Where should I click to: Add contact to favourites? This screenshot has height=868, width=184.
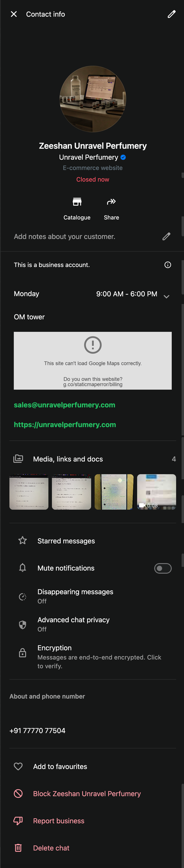point(60,767)
